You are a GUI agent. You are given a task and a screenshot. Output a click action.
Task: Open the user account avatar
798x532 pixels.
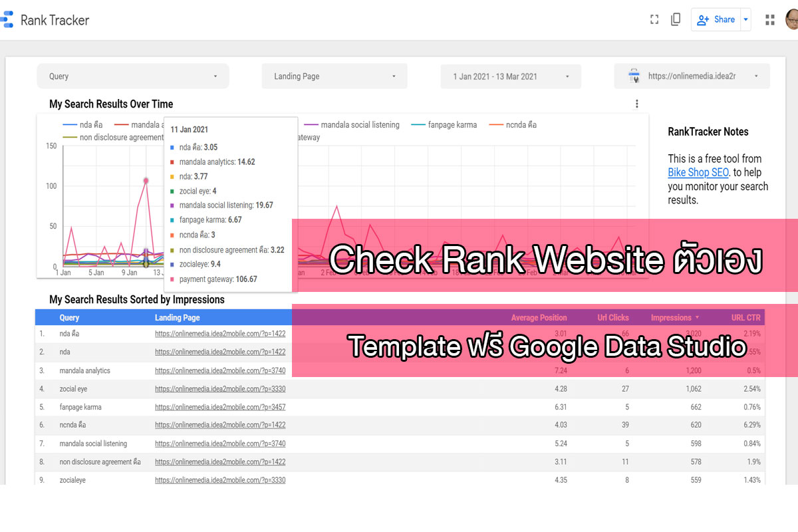[x=792, y=20]
